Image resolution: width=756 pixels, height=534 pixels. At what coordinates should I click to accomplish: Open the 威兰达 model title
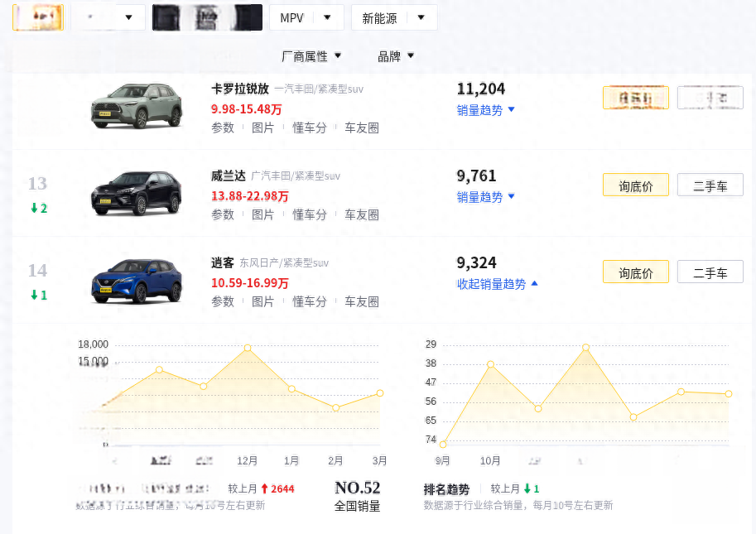pyautogui.click(x=228, y=176)
